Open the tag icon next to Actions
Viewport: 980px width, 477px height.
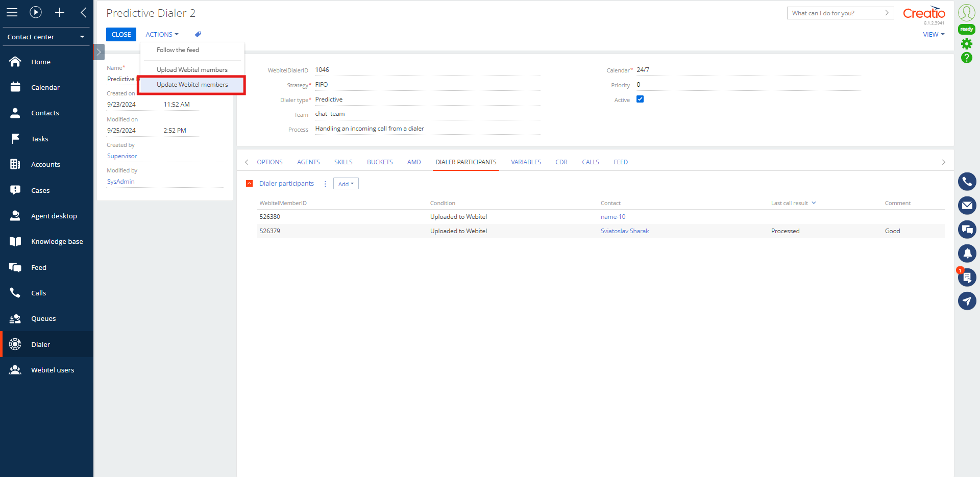pos(198,34)
